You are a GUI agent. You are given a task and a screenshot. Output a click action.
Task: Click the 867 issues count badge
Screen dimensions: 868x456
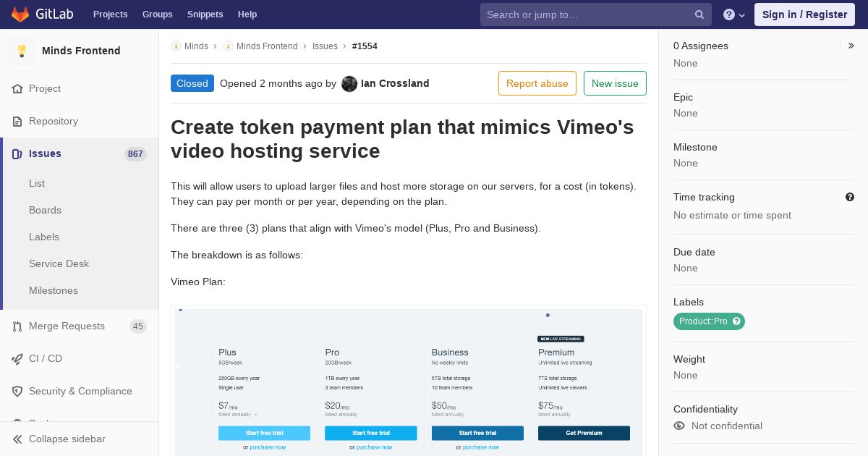[x=135, y=154]
